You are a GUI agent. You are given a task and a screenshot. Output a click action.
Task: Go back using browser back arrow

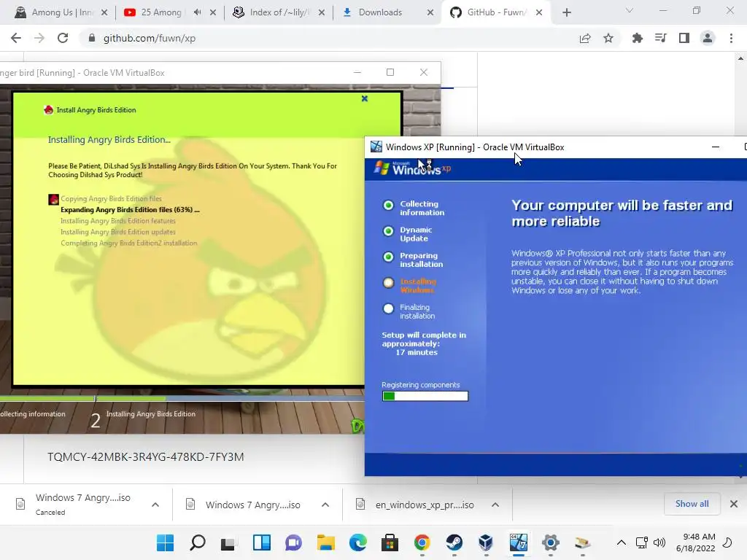16,38
